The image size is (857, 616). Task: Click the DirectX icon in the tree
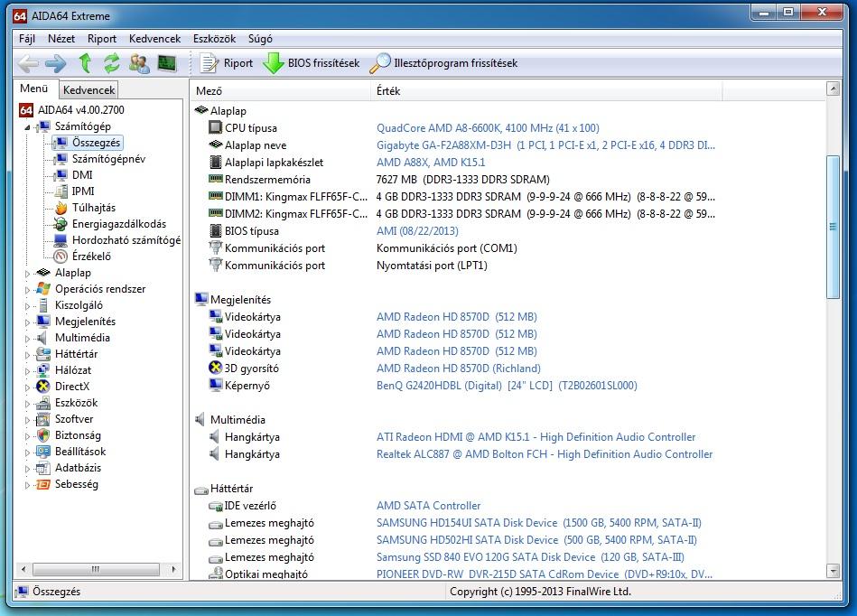coord(43,387)
